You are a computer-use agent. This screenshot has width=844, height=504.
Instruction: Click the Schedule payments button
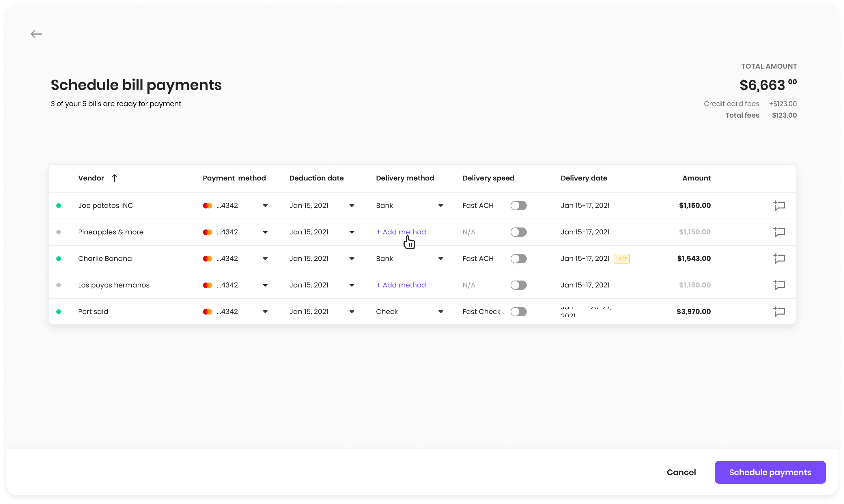tap(770, 472)
